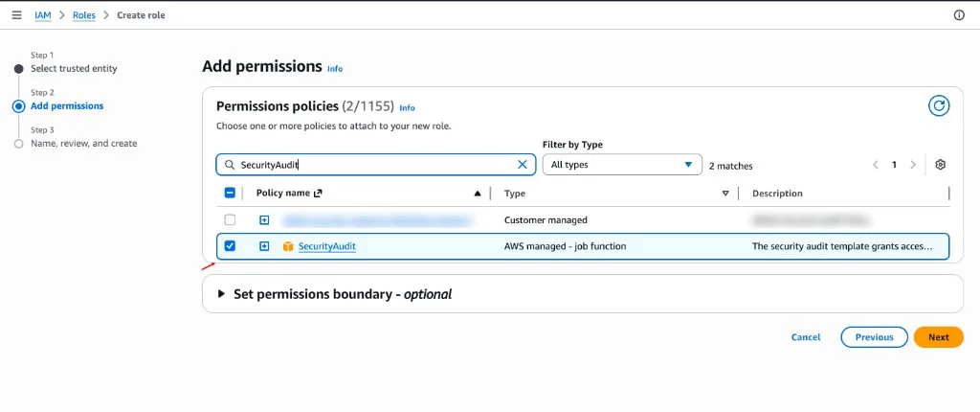
Task: Sort by Policy name ascending arrow
Action: 478,194
